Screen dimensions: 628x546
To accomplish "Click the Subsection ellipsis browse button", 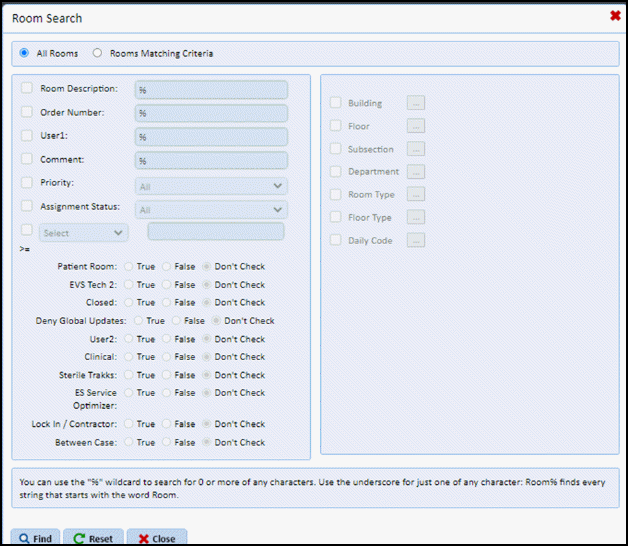I will tap(415, 149).
